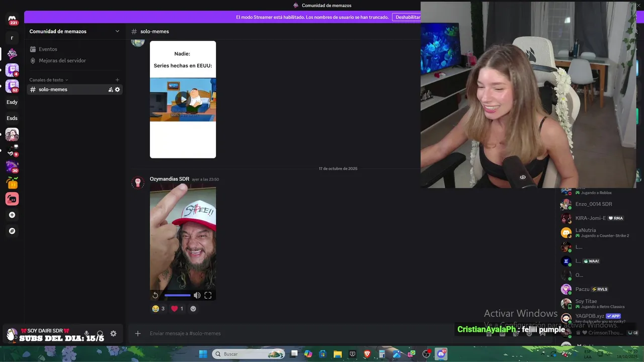Open Calculator from taskbar
This screenshot has height=362, width=644.
pos(382,354)
